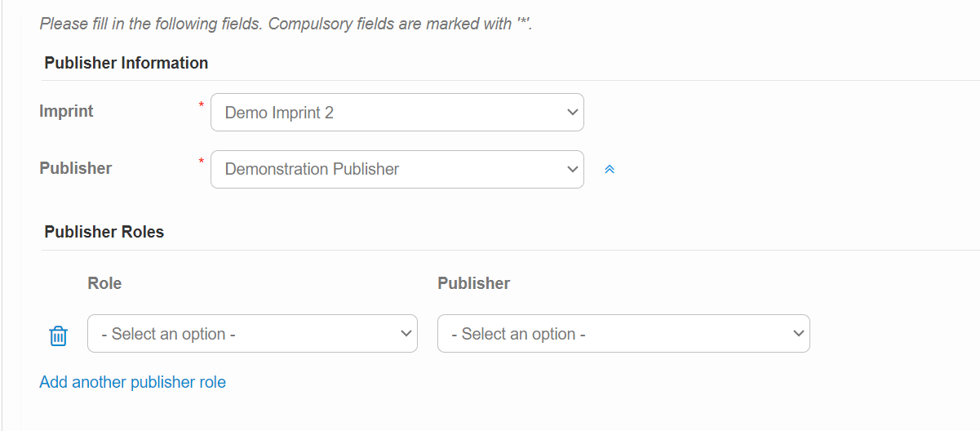
Task: Delete publisher role row using trash icon
Action: point(58,335)
